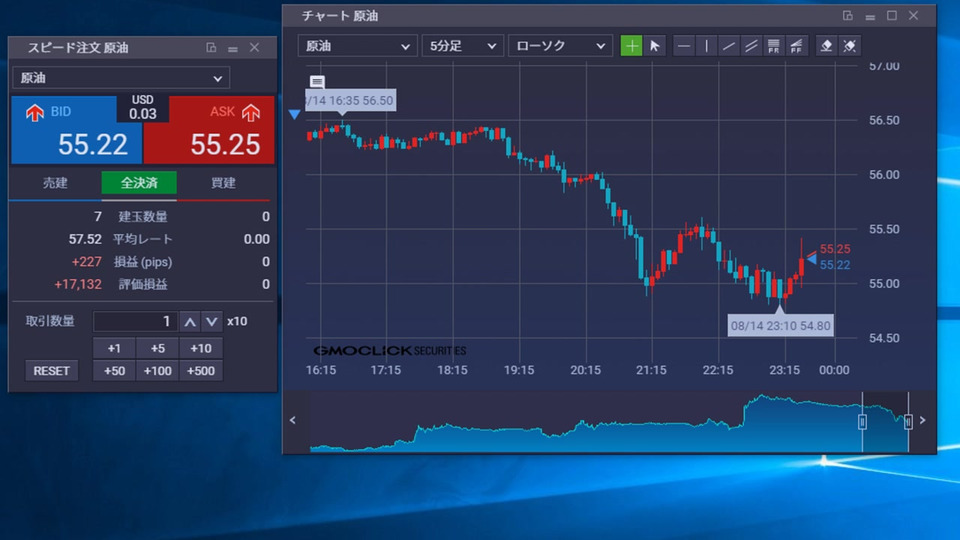
Task: Click the ASK up-arrow icon
Action: click(251, 112)
